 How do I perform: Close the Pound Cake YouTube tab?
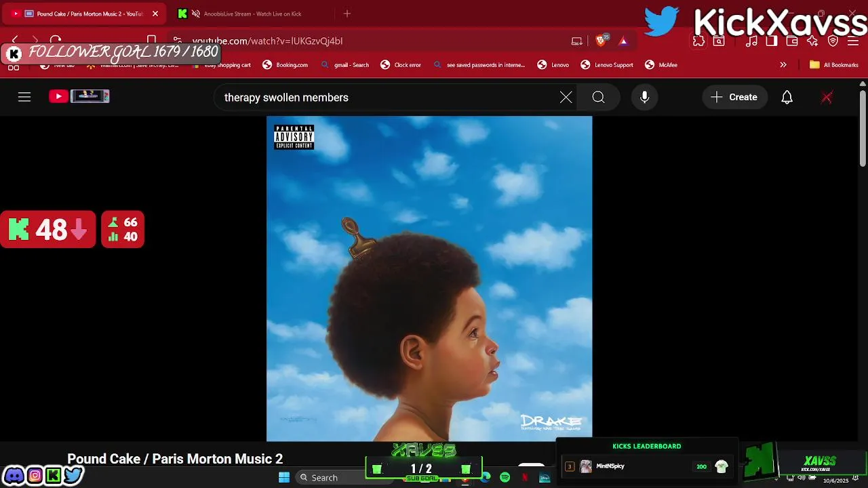point(155,14)
